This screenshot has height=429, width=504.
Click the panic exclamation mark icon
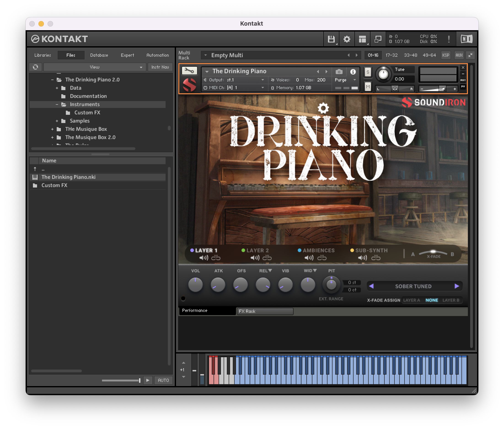(x=449, y=39)
